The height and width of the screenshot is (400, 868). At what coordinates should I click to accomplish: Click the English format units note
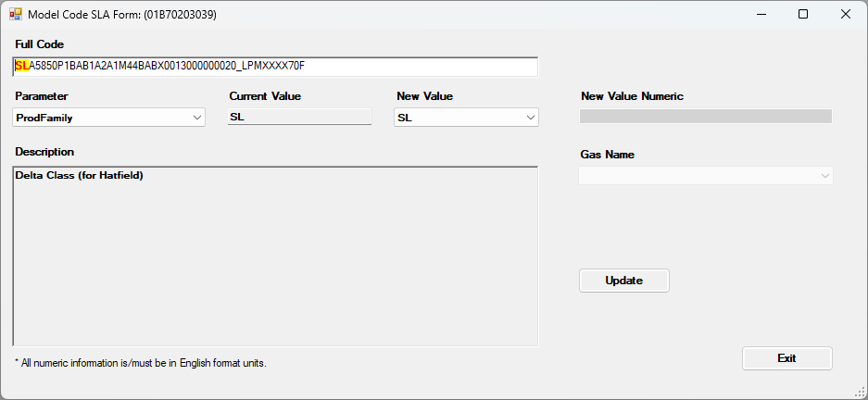coord(141,364)
